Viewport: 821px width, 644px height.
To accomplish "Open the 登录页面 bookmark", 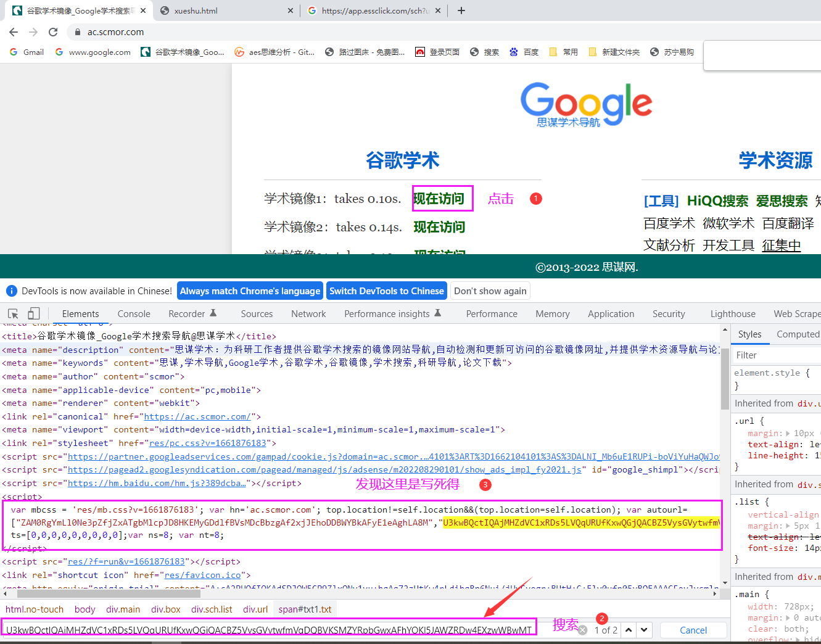I will tap(437, 52).
